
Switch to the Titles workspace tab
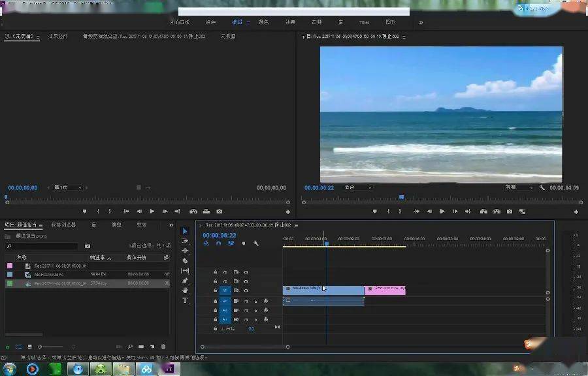coord(364,22)
